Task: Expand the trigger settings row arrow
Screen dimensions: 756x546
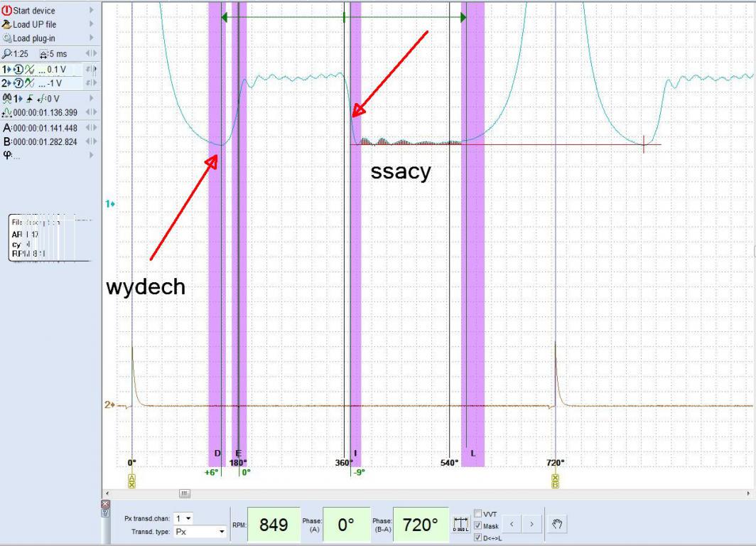Action: [91, 98]
